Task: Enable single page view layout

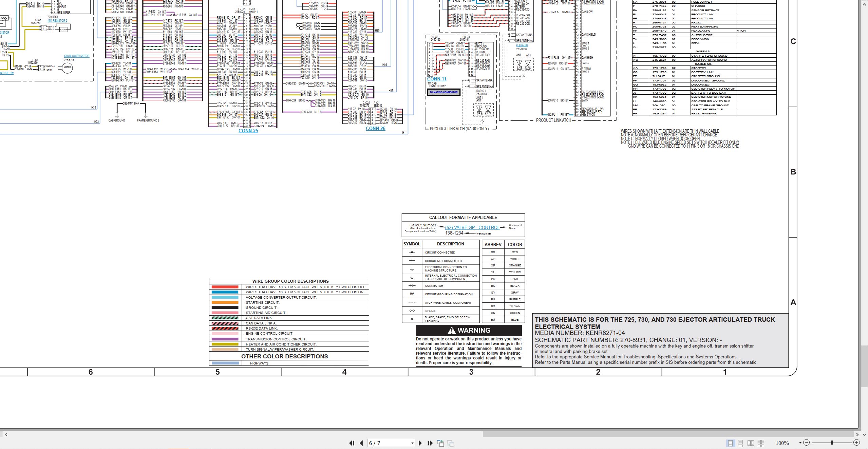Action: 730,443
